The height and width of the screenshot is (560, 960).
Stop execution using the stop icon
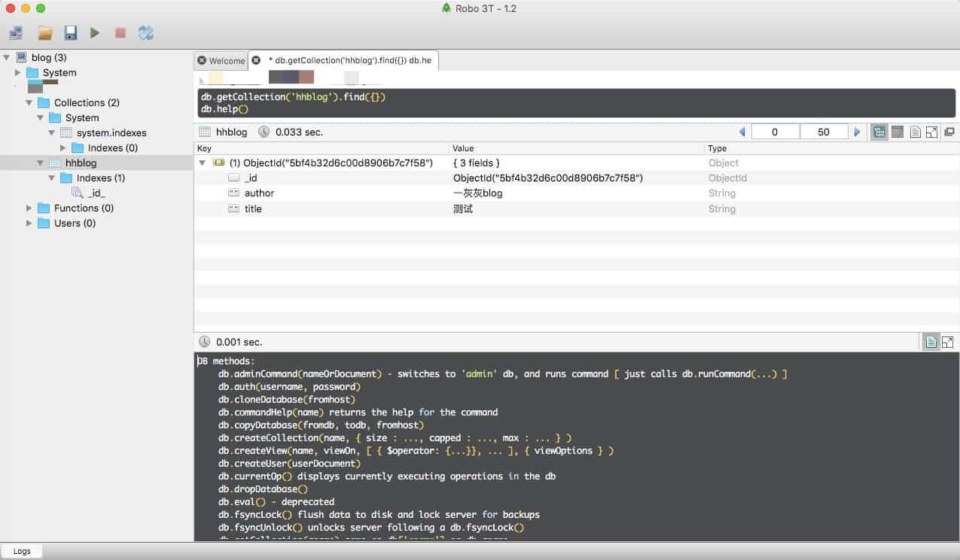pos(120,33)
